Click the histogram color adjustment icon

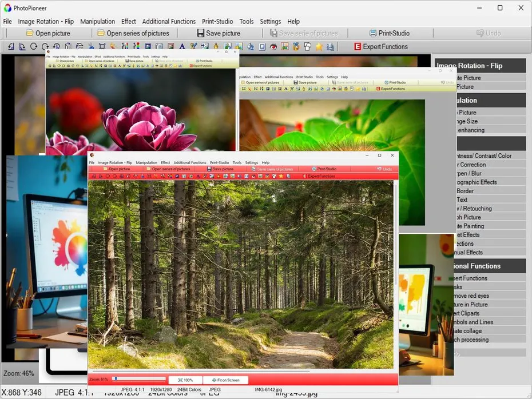pos(124,46)
